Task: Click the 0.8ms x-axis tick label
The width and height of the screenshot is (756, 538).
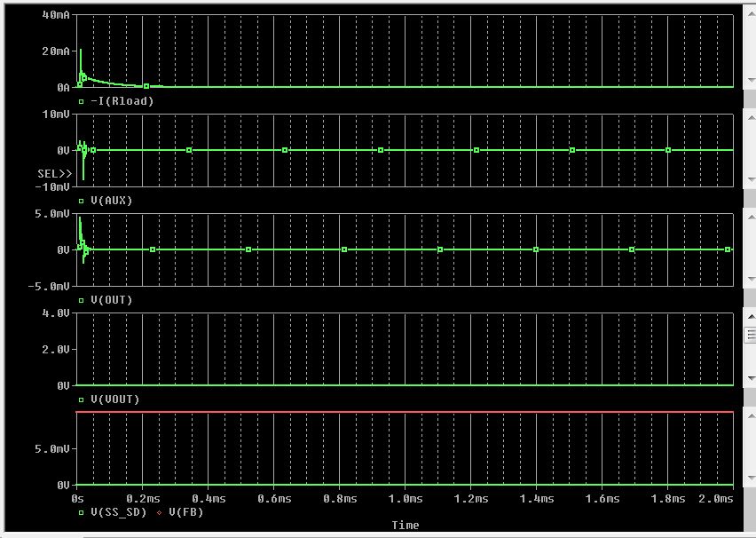Action: click(x=340, y=498)
